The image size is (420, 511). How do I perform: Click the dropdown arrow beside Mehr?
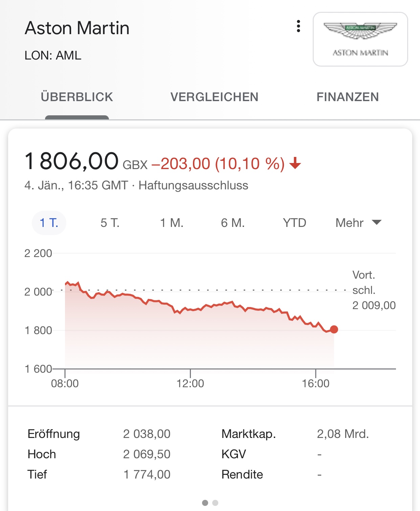coord(376,222)
